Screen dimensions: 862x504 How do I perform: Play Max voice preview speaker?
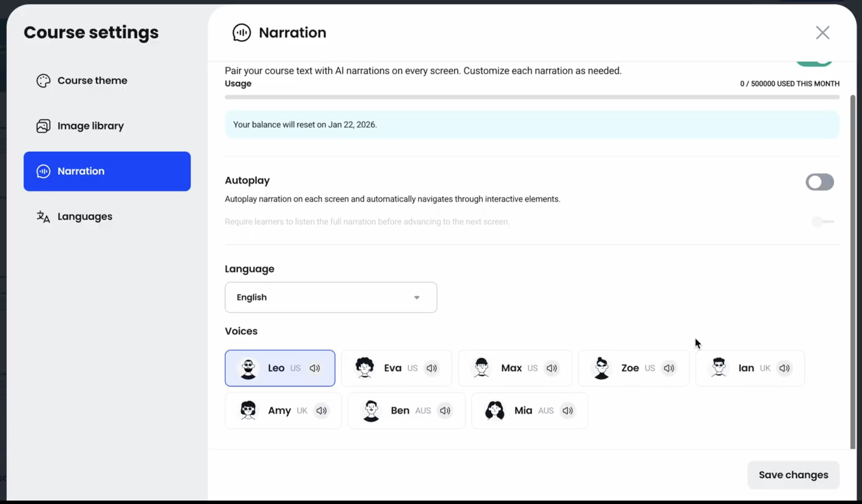coord(552,368)
